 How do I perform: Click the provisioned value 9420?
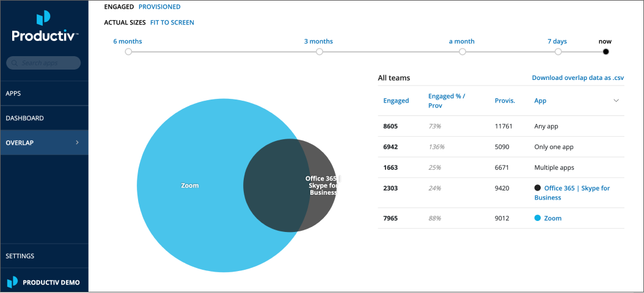502,188
